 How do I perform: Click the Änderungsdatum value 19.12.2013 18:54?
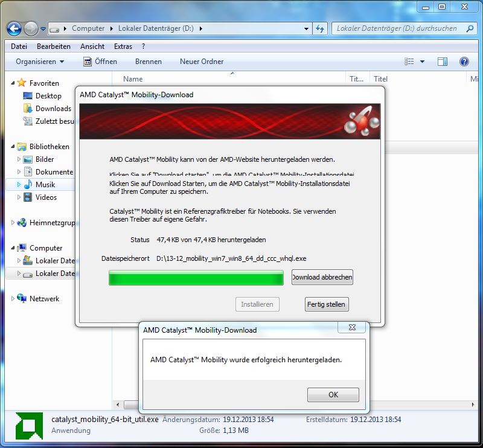[x=248, y=420]
